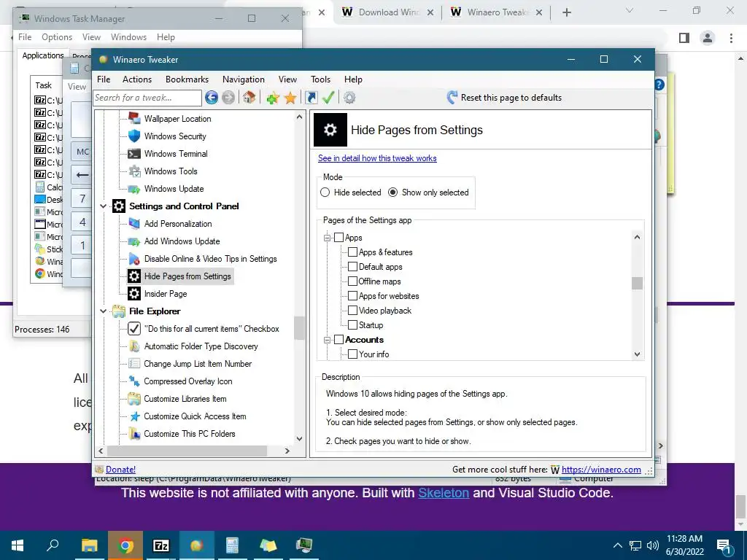Collapse the Settings and Control Panel node

[104, 206]
